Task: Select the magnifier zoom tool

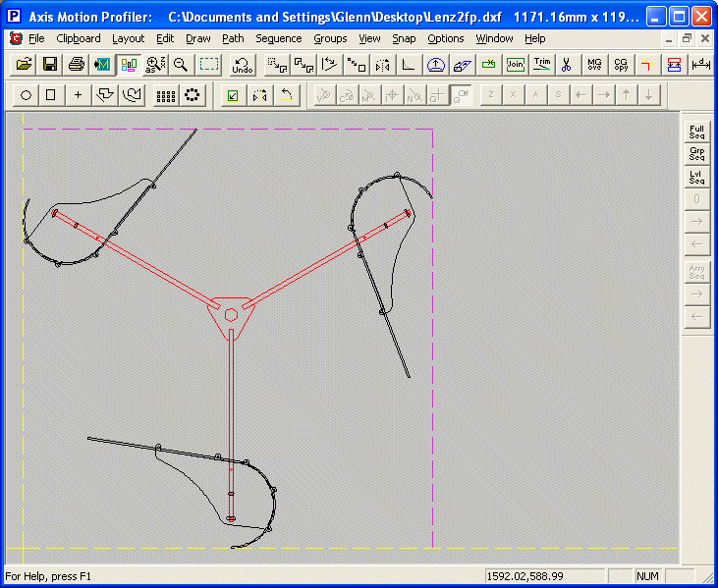Action: [x=181, y=65]
